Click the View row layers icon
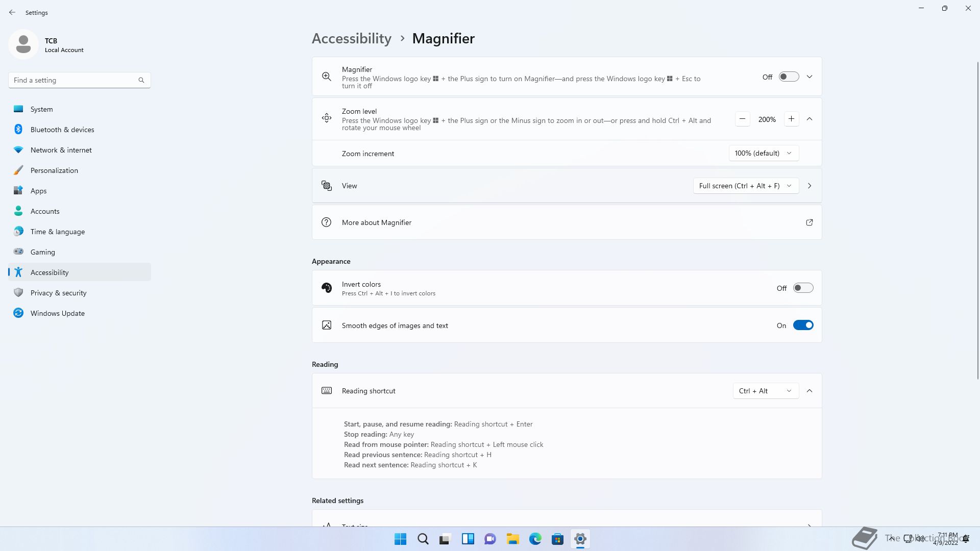This screenshot has height=551, width=980. tap(327, 186)
